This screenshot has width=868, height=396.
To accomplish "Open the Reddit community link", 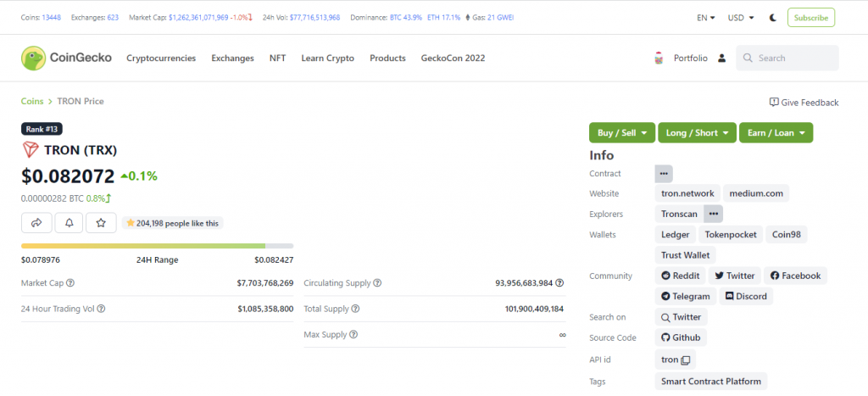I will 681,276.
